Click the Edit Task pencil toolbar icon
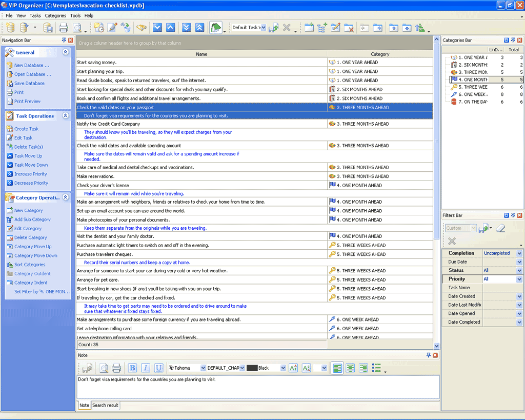Viewport: 525px width, 420px height. (112, 28)
